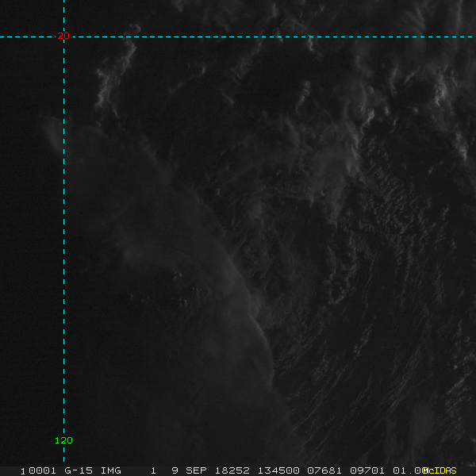Click the element value "09701"
The width and height of the screenshot is (476, 476).
(367, 470)
